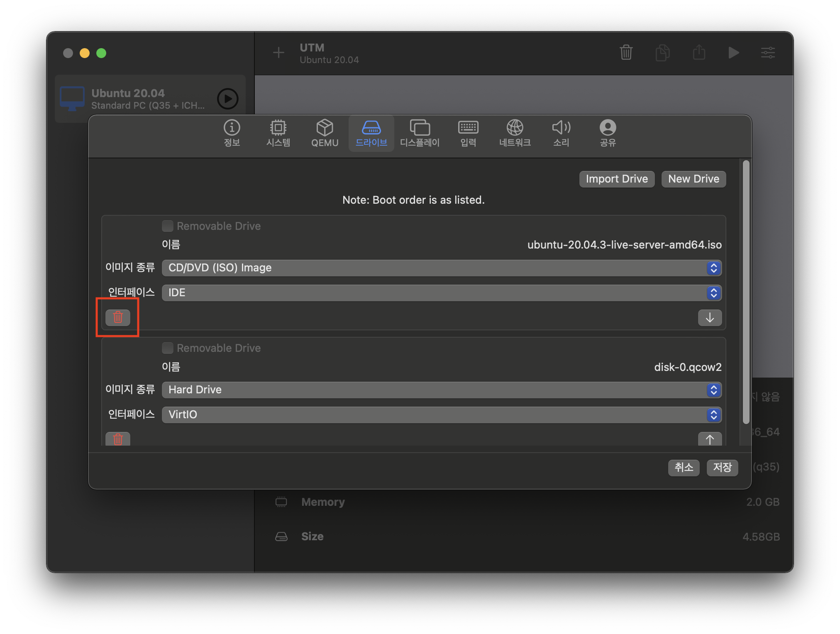Toggle Removable Drive checkbox for disk-0.qcow2
The width and height of the screenshot is (840, 634).
tap(168, 348)
